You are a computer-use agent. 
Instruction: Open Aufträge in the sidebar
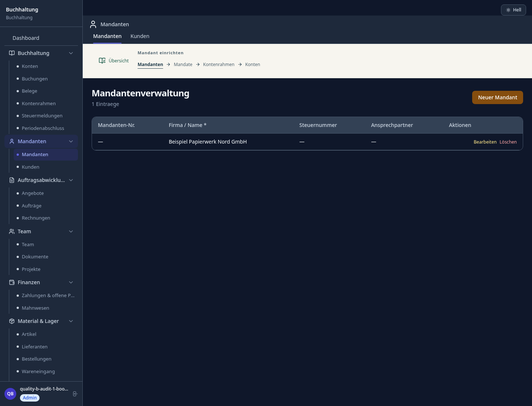click(x=46, y=206)
